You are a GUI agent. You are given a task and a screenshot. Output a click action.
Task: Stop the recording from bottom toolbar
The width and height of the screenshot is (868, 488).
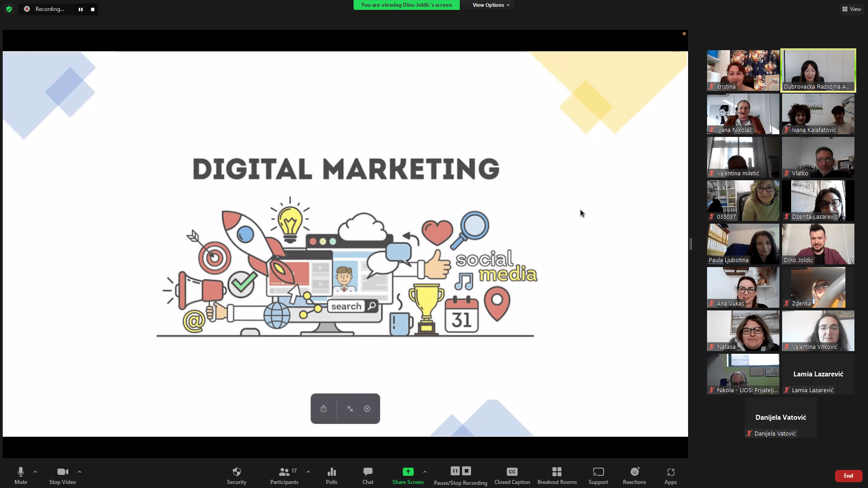click(x=467, y=471)
